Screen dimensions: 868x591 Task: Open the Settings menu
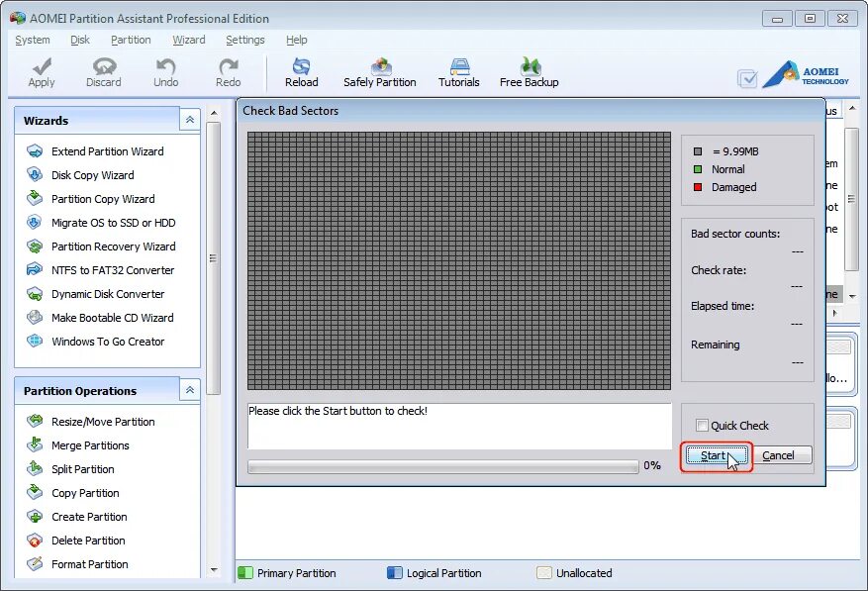245,40
